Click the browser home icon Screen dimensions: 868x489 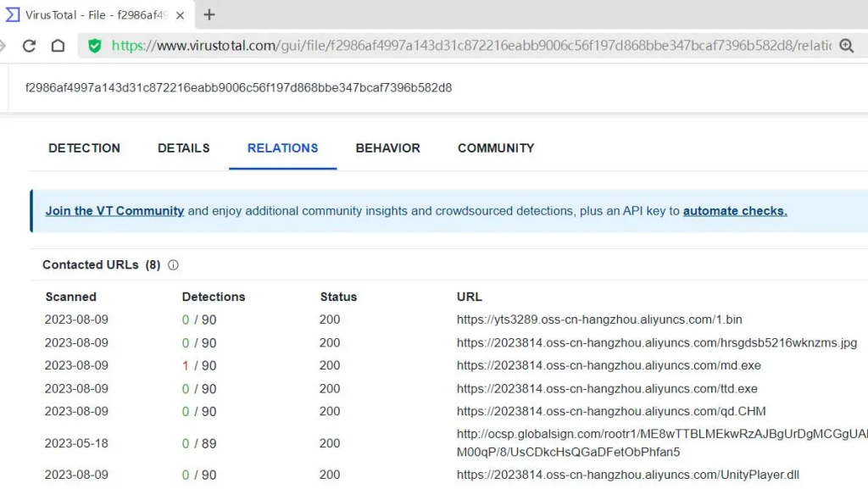58,46
